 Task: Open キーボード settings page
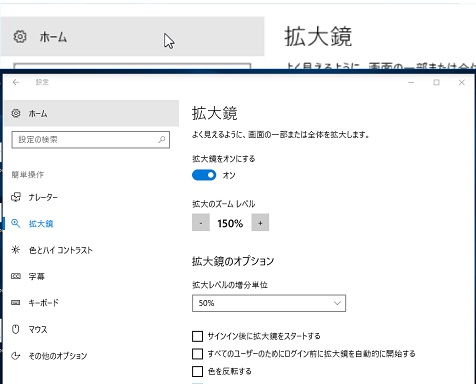pos(44,303)
